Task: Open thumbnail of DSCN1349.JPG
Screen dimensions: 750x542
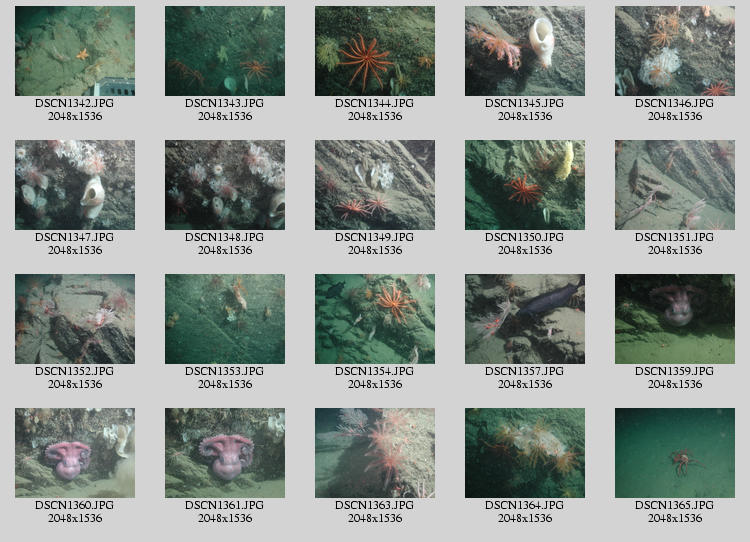Action: [x=375, y=185]
